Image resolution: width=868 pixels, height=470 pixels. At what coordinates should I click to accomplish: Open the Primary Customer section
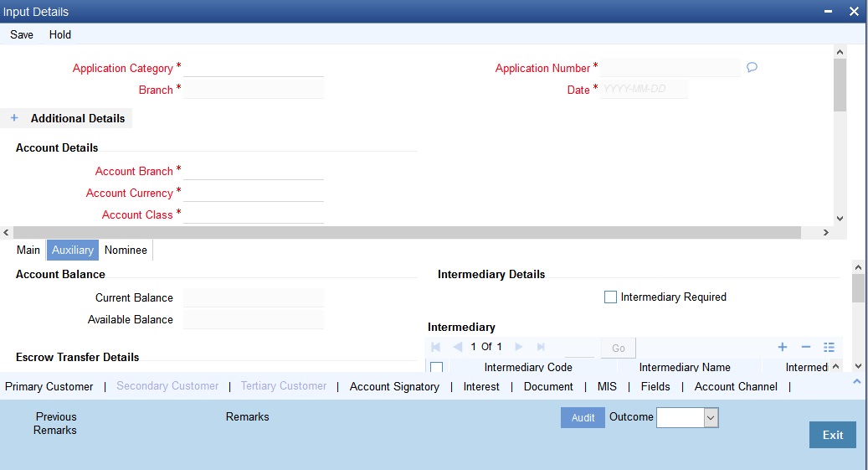[49, 386]
